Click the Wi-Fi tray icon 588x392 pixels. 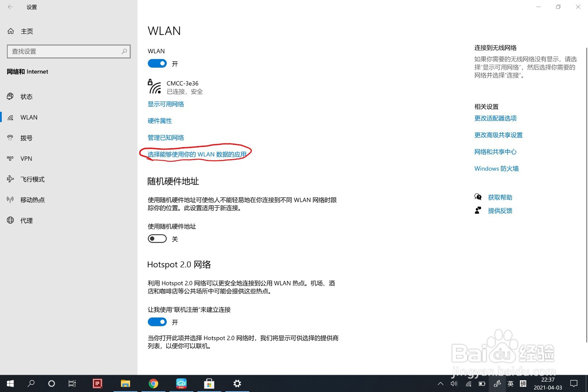(x=468, y=384)
